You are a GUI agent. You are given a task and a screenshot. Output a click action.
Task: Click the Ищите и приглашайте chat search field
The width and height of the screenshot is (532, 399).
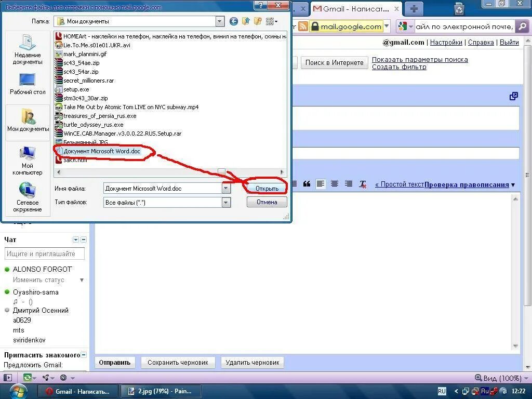coord(45,254)
